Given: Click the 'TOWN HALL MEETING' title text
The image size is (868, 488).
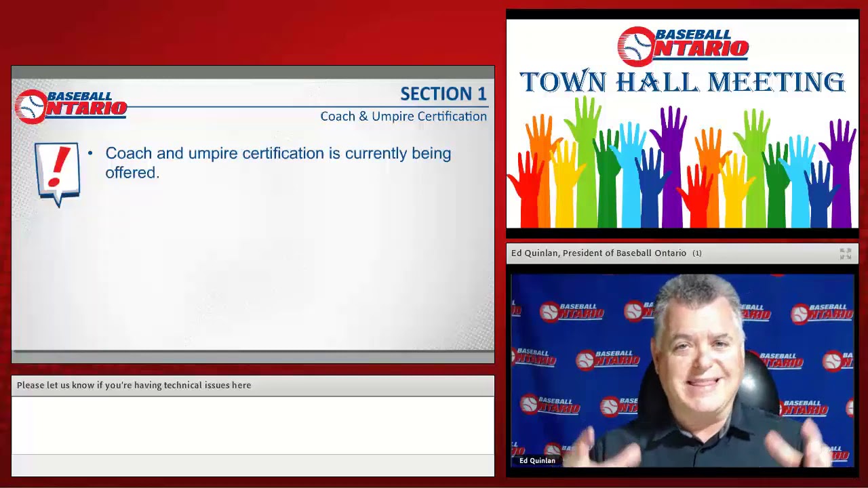Looking at the screenshot, I should tap(682, 83).
